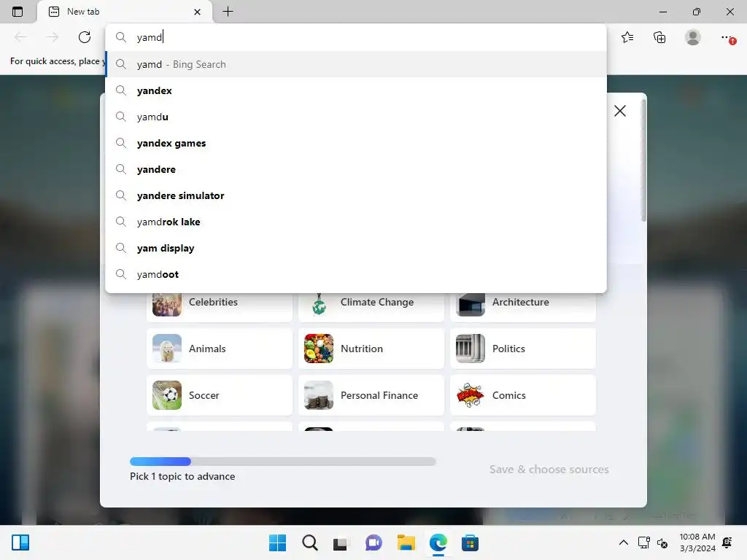Click the search icon in address bar

point(121,37)
